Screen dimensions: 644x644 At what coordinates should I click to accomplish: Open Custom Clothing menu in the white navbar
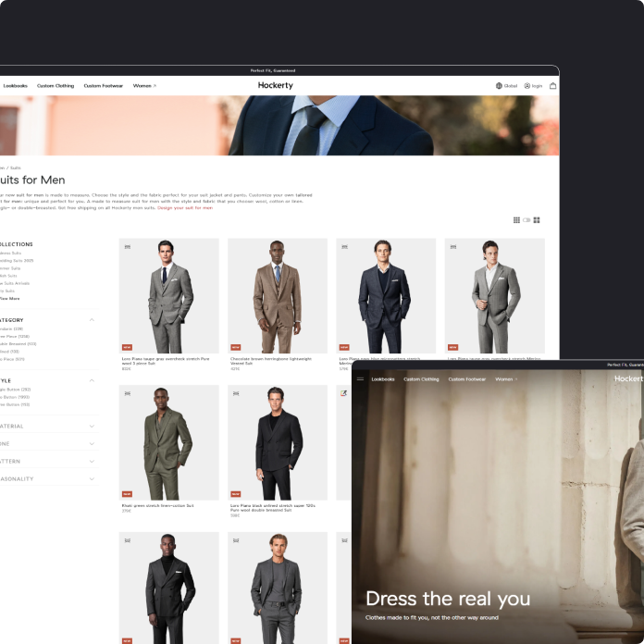(x=56, y=86)
